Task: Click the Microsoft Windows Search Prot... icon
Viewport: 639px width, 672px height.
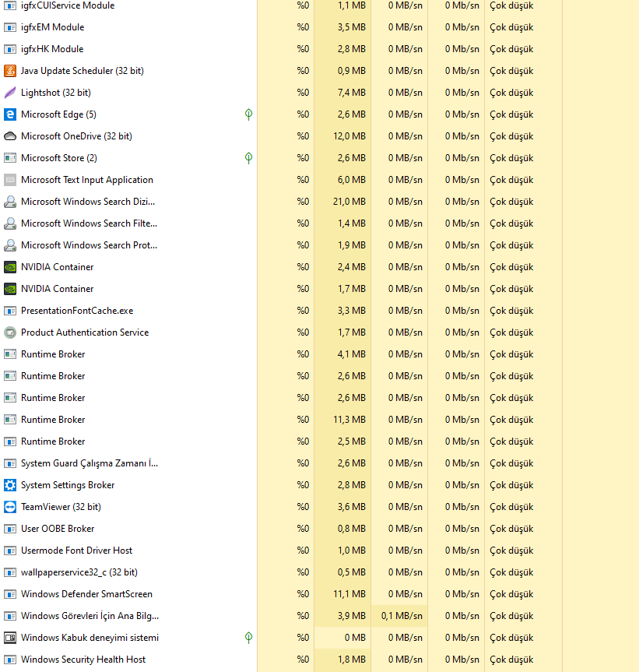Action: tap(10, 245)
